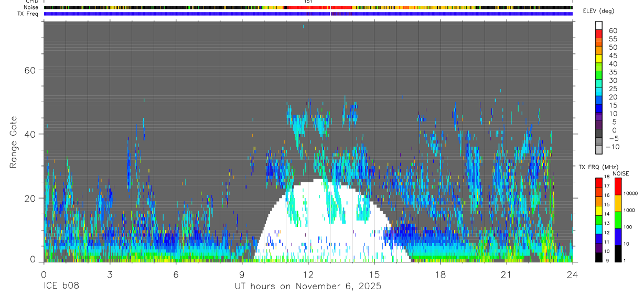Click the 'NOISE' legend title
The image size is (644, 297).
[x=621, y=173]
